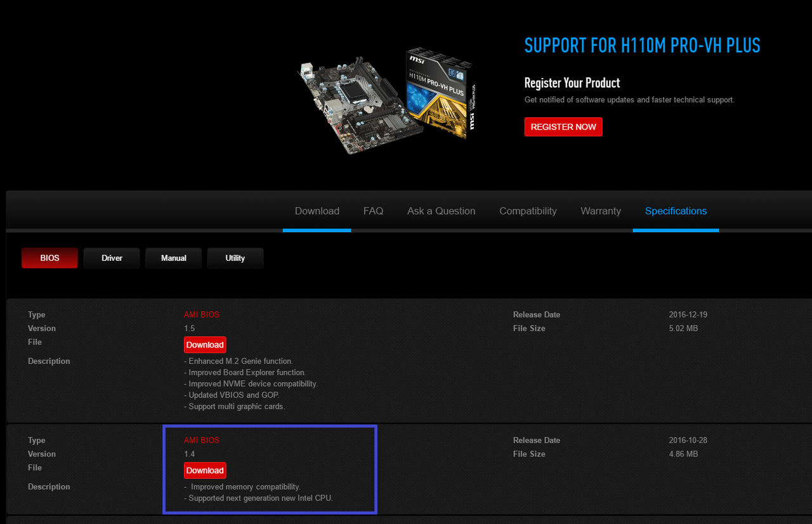
Task: Click the Register Your Product heading
Action: pos(572,83)
